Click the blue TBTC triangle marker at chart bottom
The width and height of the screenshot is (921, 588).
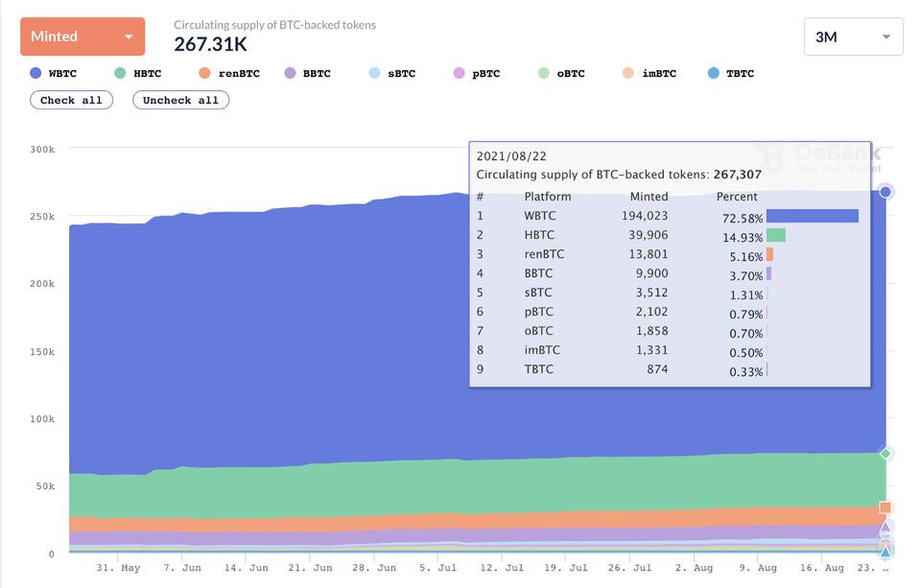pos(886,552)
